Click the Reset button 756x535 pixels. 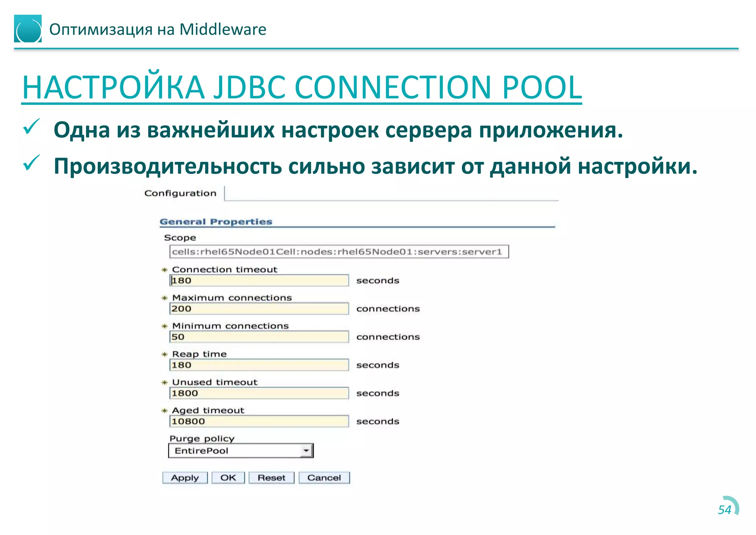point(271,478)
